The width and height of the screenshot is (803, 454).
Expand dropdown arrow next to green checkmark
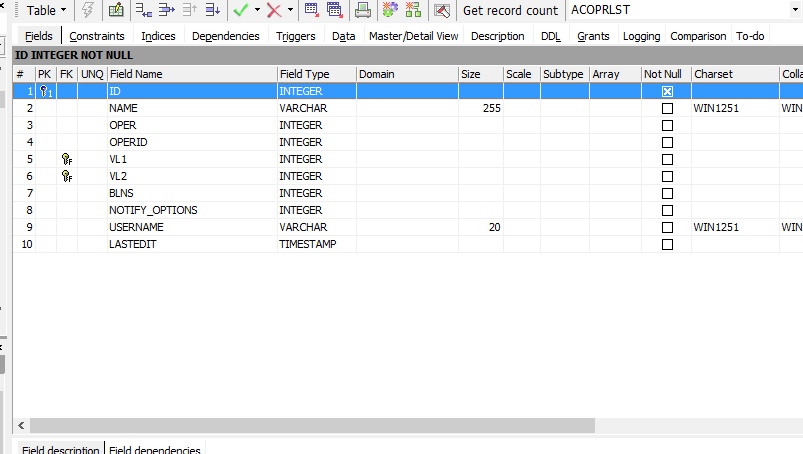[x=257, y=11]
